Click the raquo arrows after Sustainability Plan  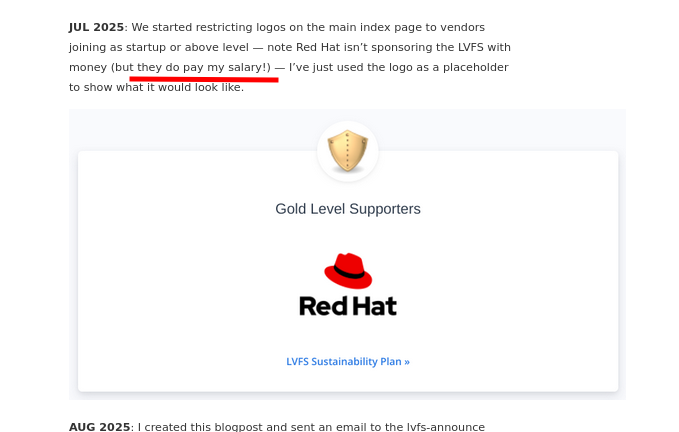(407, 362)
